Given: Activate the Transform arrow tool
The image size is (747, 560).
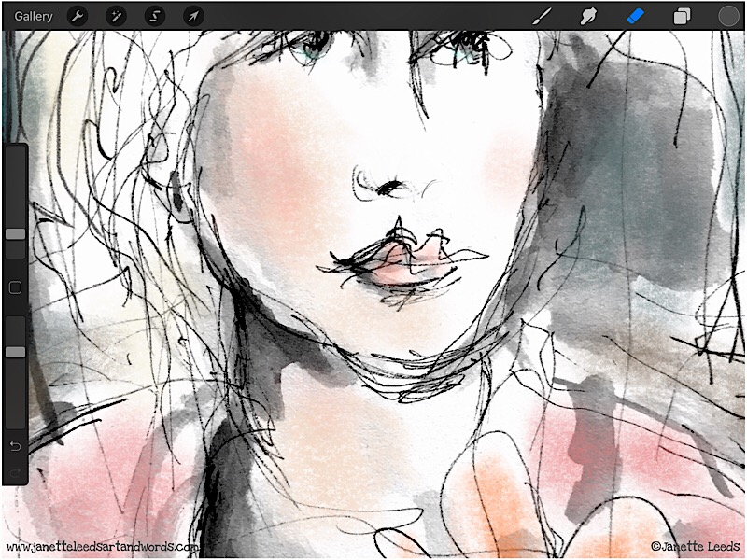Looking at the screenshot, I should [x=192, y=16].
